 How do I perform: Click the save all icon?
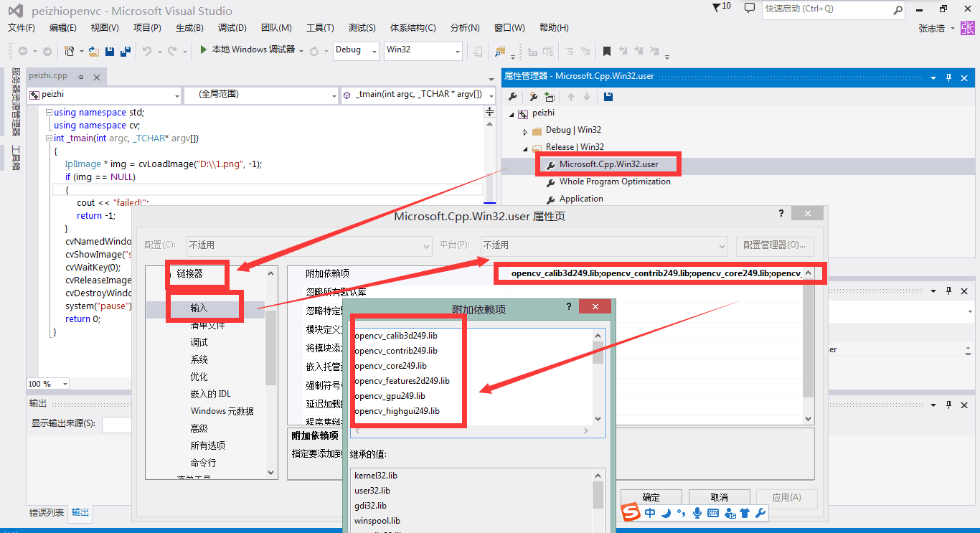[x=125, y=51]
